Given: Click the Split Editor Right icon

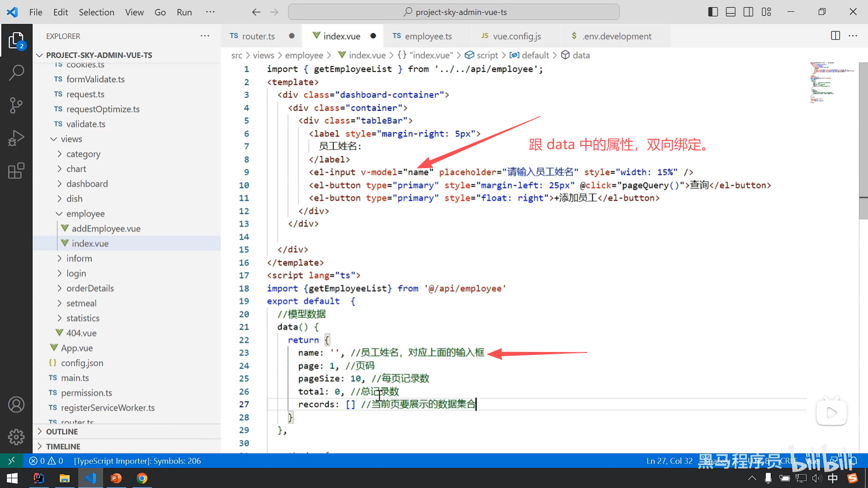Looking at the screenshot, I should [x=835, y=36].
